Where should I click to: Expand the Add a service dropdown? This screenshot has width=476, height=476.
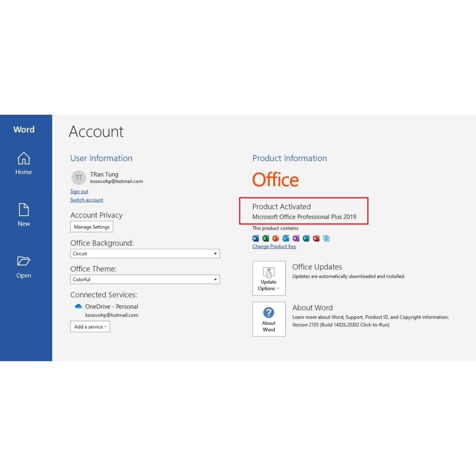point(90,327)
